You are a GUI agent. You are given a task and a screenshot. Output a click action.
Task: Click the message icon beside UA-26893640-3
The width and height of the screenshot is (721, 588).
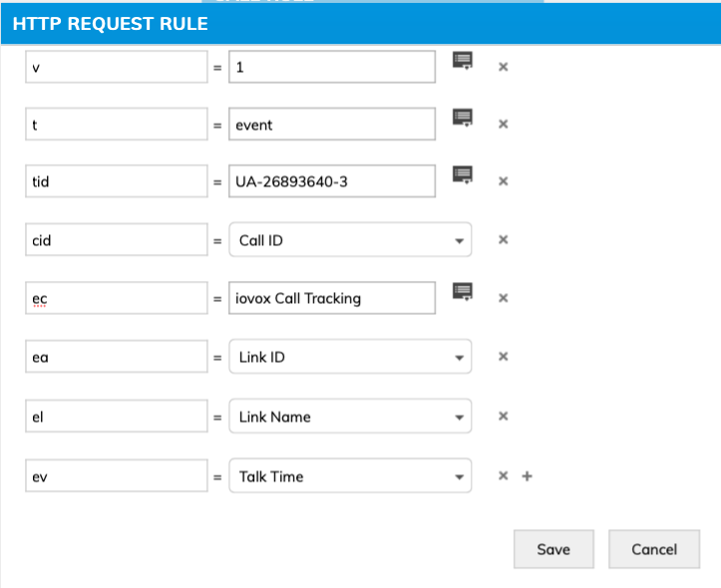pos(463,174)
